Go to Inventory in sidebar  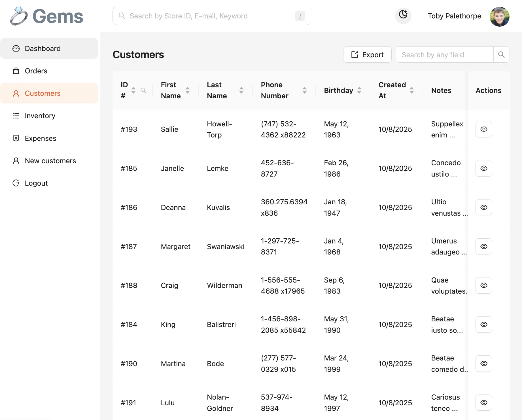(x=40, y=116)
